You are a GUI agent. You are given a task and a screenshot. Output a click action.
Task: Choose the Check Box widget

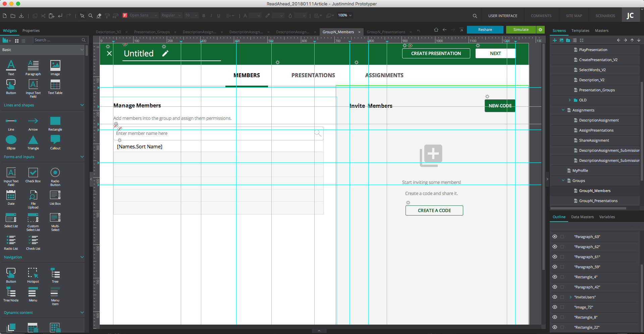(33, 175)
